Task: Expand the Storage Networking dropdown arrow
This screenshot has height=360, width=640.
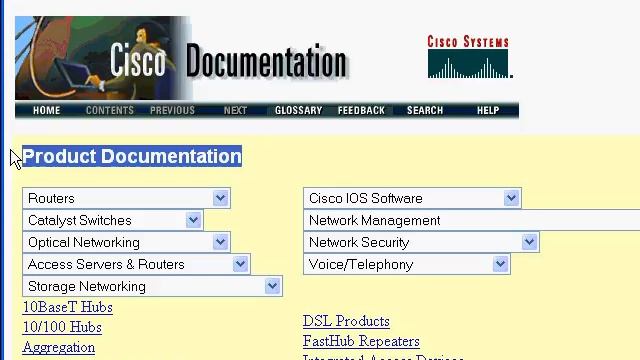Action: tap(272, 286)
